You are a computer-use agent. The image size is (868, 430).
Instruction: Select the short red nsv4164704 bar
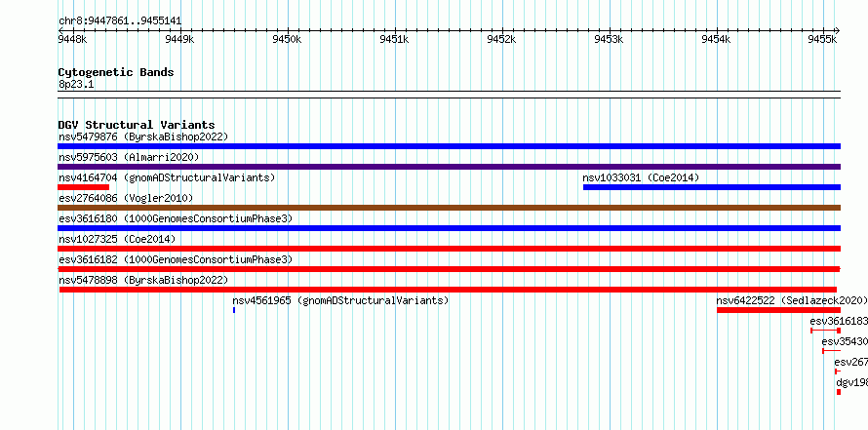pyautogui.click(x=83, y=187)
